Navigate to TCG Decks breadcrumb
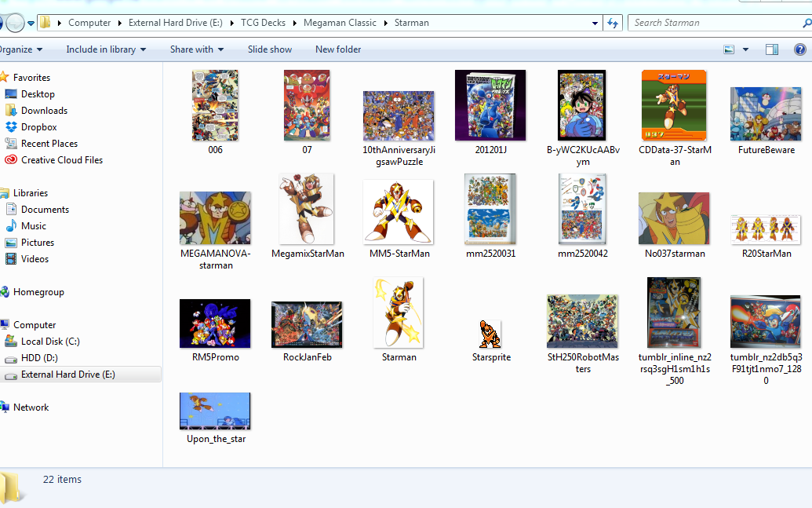 tap(263, 23)
